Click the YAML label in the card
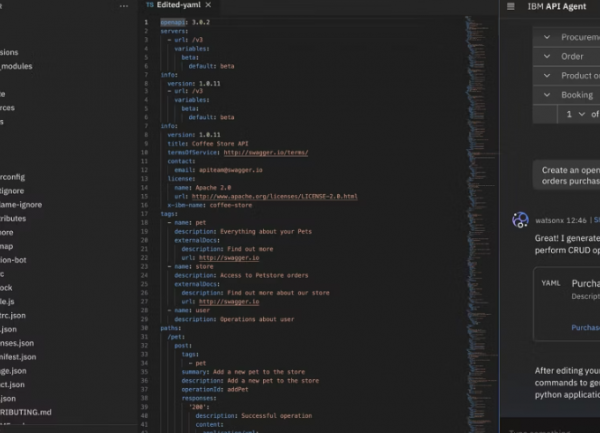 tap(551, 283)
